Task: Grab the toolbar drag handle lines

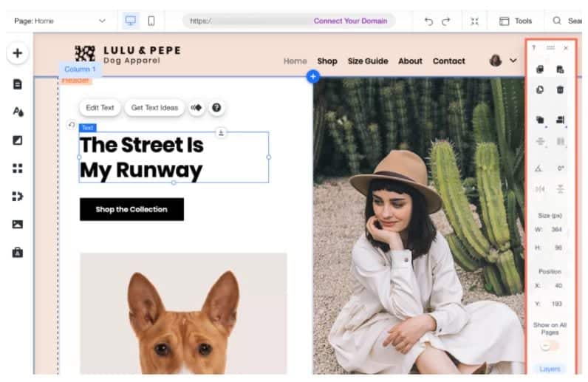Action: 550,47
